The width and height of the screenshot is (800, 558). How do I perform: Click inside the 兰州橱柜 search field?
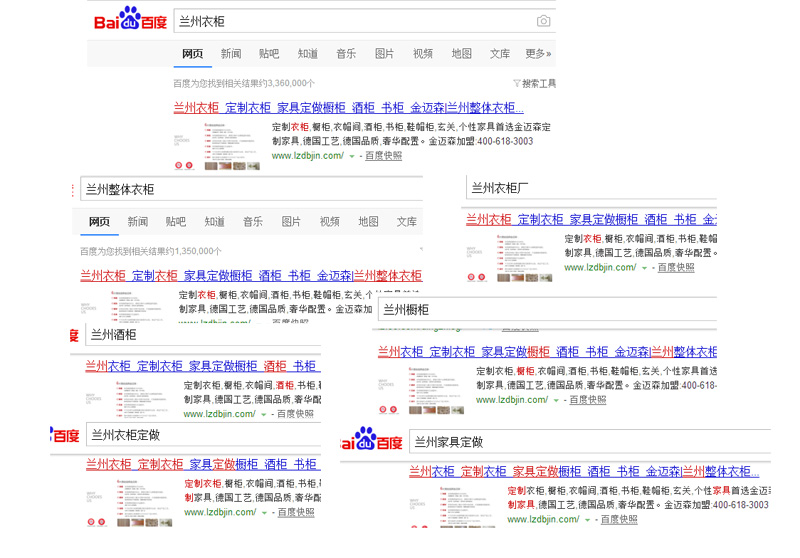tap(547, 309)
